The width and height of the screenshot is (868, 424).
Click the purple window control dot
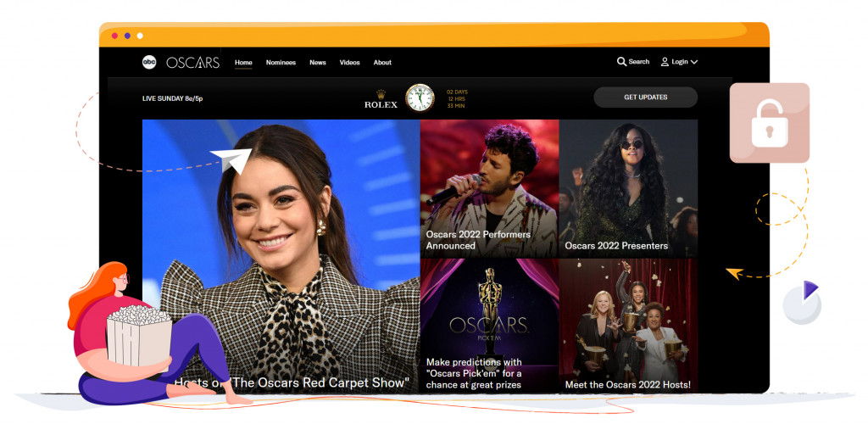[127, 36]
